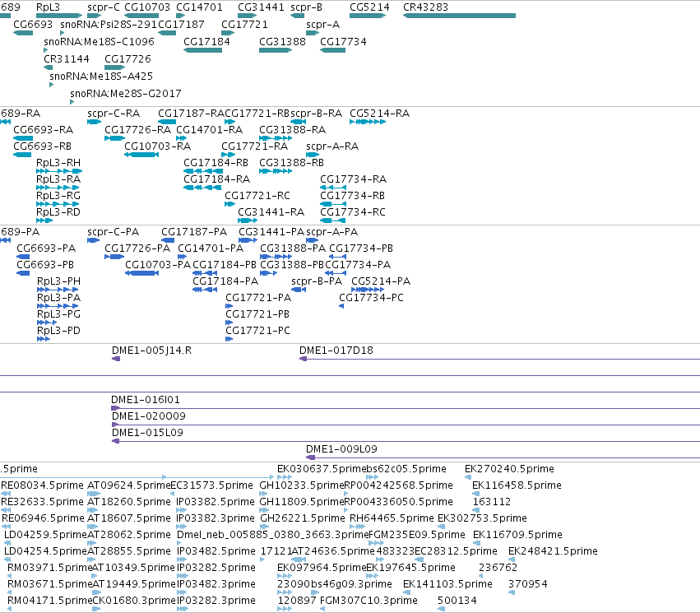The width and height of the screenshot is (700, 613).
Task: Select protein scpr-B-PA label
Action: 317,281
